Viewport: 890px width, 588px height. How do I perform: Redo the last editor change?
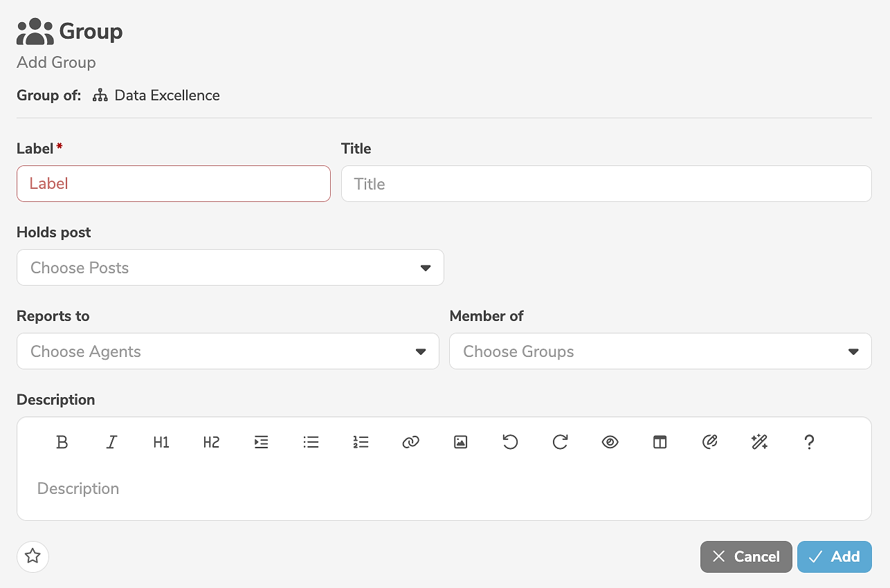tap(560, 442)
